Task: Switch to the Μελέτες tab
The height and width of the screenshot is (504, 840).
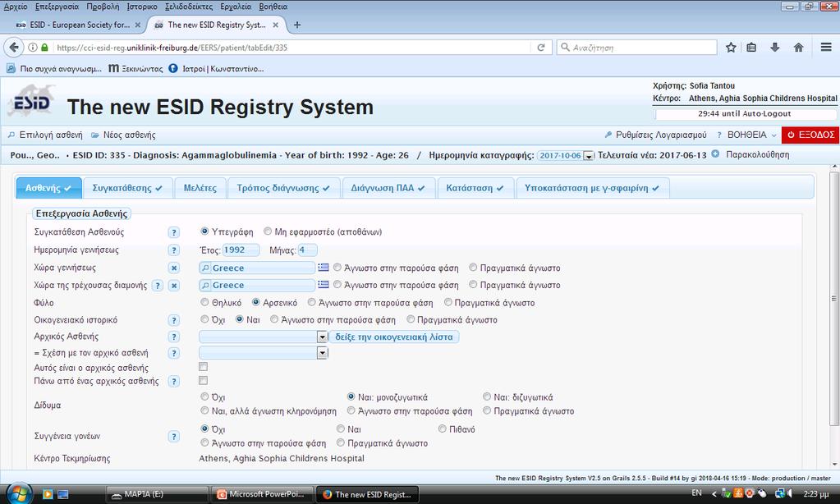Action: [x=200, y=188]
